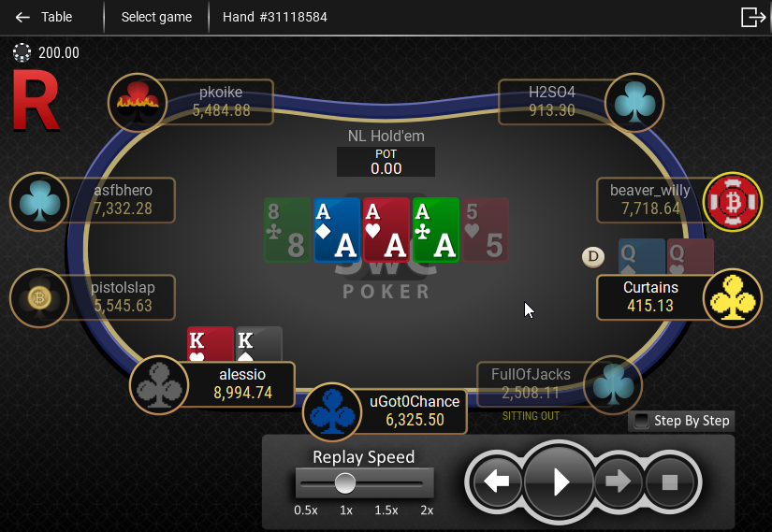The height and width of the screenshot is (532, 772).
Task: Click uGot0Chance's blue club avatar
Action: pos(332,412)
